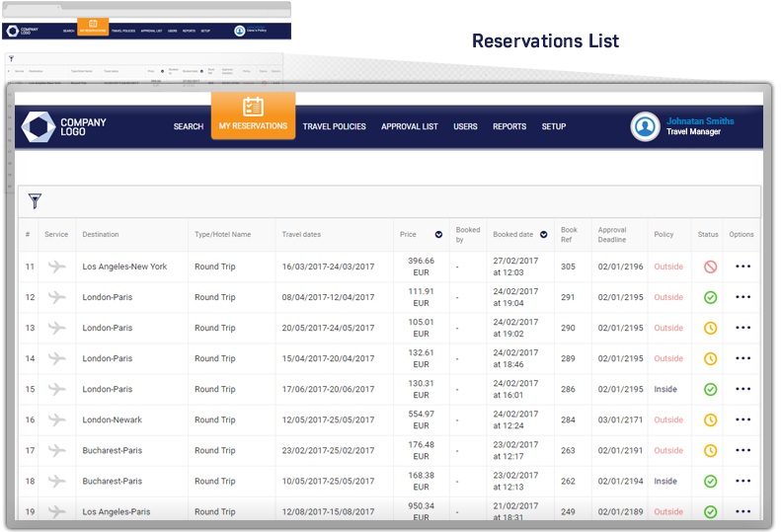Sort by Price column arrow
Image resolution: width=781 pixels, height=532 pixels.
pos(438,235)
